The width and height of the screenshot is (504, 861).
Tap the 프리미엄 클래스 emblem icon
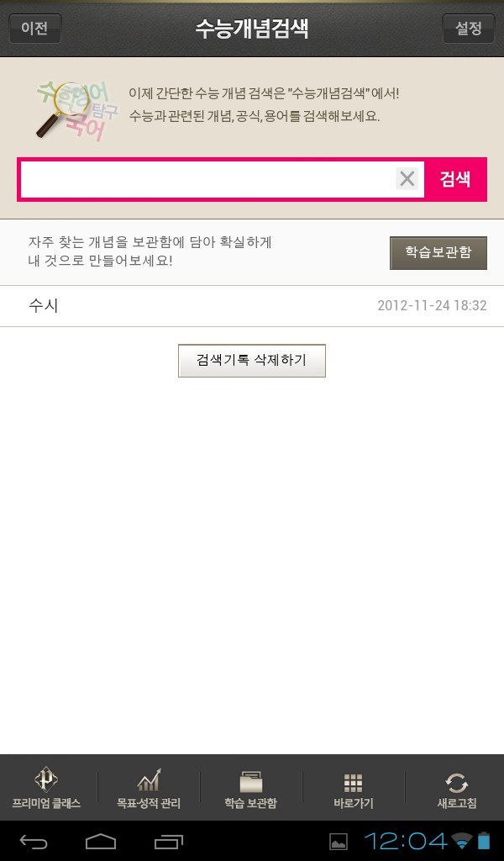pyautogui.click(x=46, y=780)
